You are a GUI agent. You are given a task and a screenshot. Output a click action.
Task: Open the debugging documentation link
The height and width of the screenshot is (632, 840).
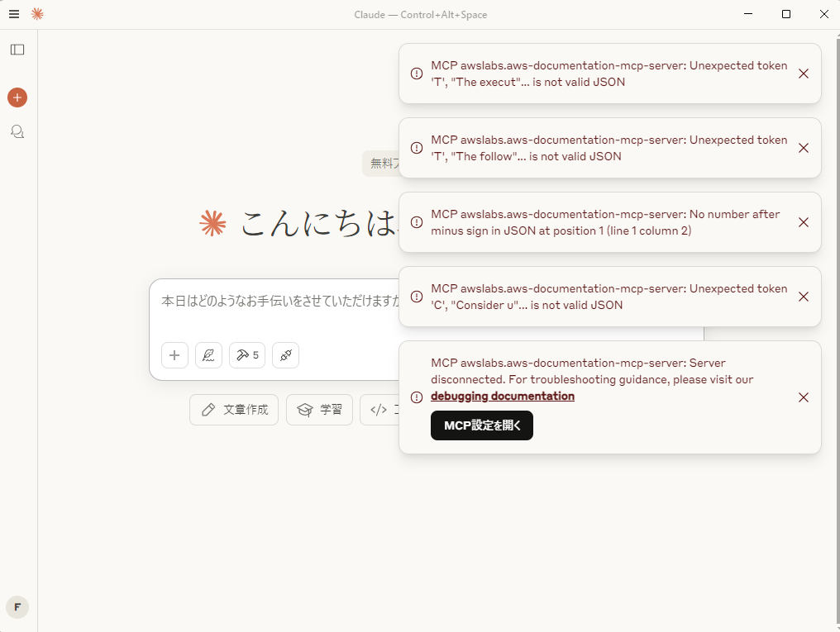[x=503, y=396]
